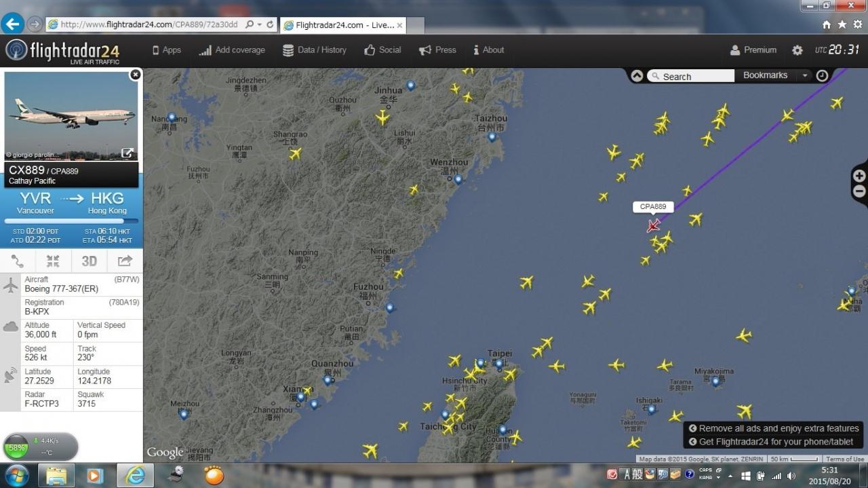Click the center-on-aircraft arrows icon
The image size is (868, 488).
pyautogui.click(x=53, y=261)
